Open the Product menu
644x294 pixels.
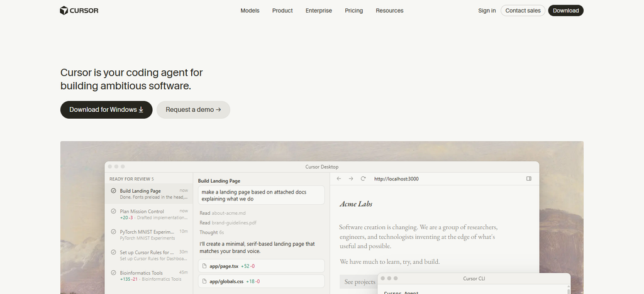(282, 11)
